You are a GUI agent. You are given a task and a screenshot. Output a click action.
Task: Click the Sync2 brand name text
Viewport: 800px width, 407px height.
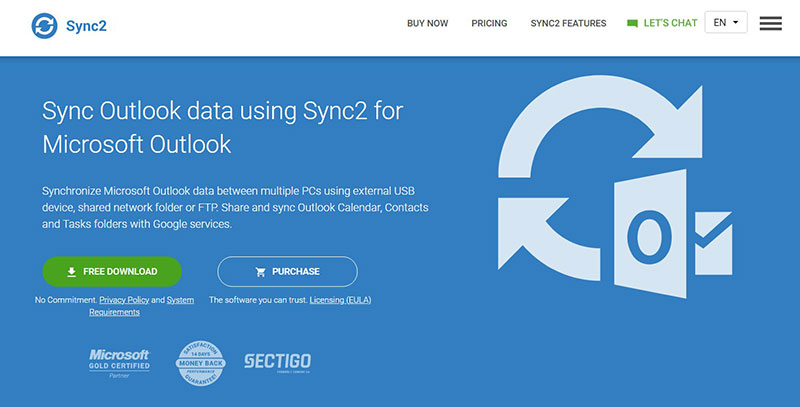[86, 26]
